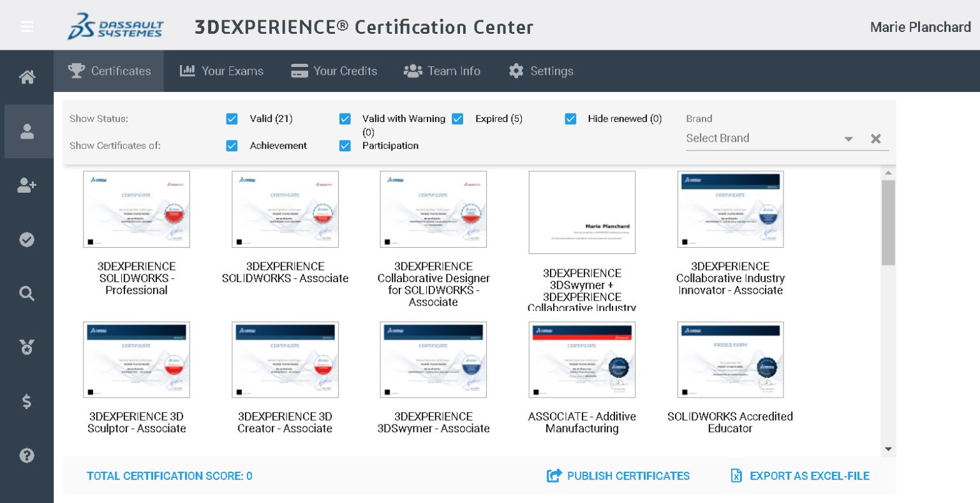The height and width of the screenshot is (503, 980).
Task: Click the medal badge icon in sidebar
Action: point(26,347)
